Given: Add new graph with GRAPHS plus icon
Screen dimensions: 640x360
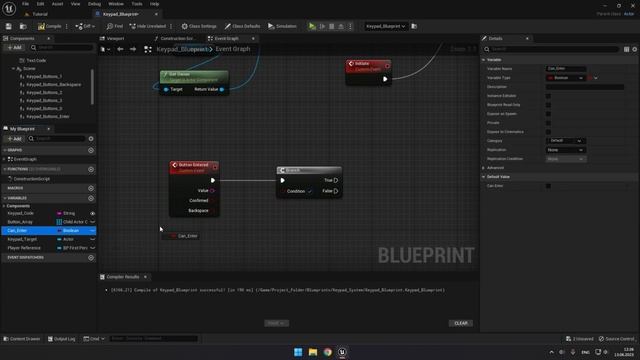Looking at the screenshot, I should coord(91,150).
